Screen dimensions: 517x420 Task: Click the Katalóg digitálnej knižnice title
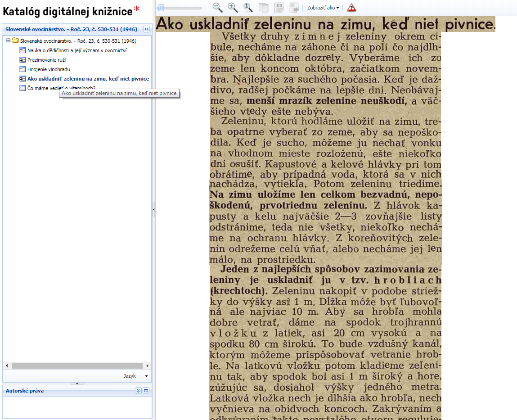(x=67, y=10)
